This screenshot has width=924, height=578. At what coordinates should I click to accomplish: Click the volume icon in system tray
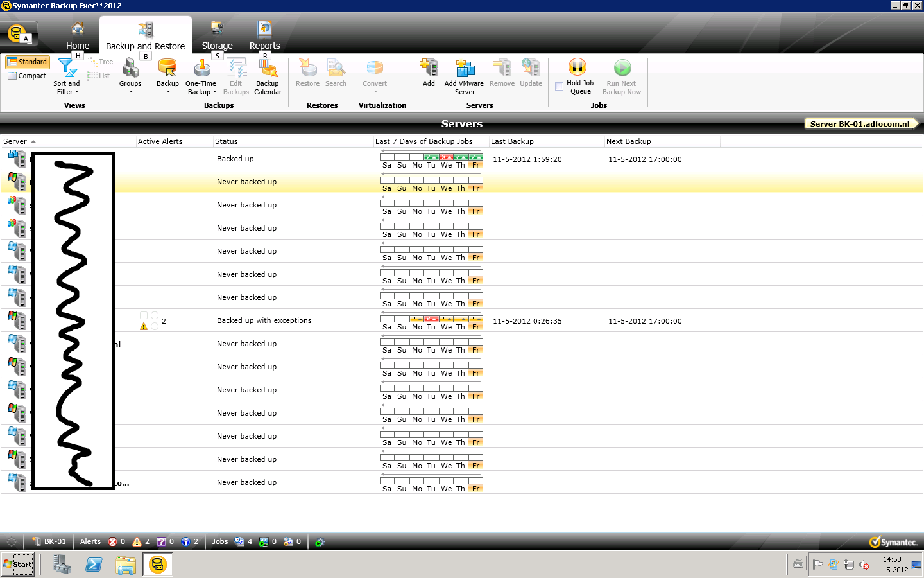[x=864, y=565]
